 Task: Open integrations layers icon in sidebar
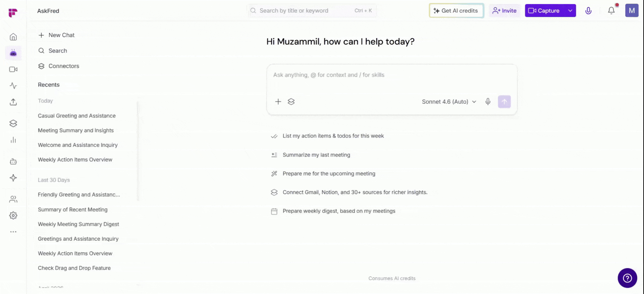[13, 124]
